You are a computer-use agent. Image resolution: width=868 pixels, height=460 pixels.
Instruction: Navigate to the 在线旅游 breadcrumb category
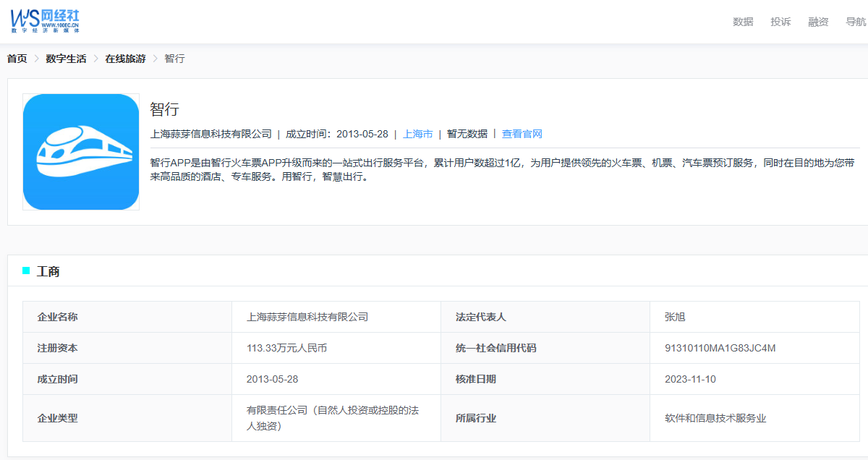[125, 59]
